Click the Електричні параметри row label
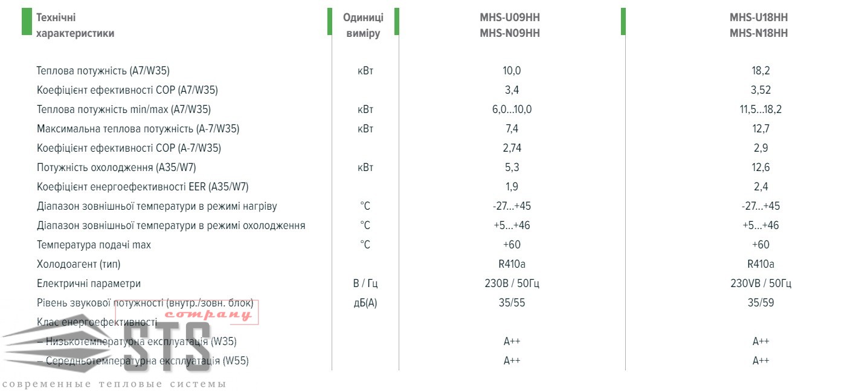 pyautogui.click(x=89, y=283)
